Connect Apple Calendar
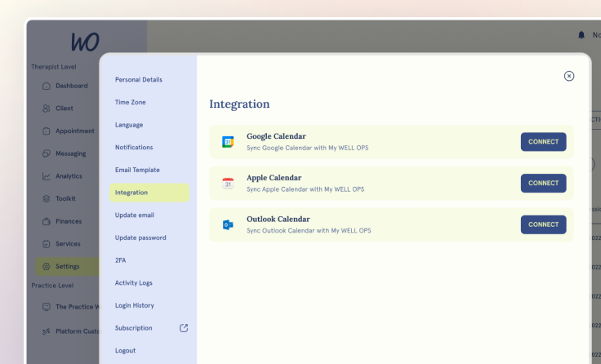601x364 pixels. [543, 183]
